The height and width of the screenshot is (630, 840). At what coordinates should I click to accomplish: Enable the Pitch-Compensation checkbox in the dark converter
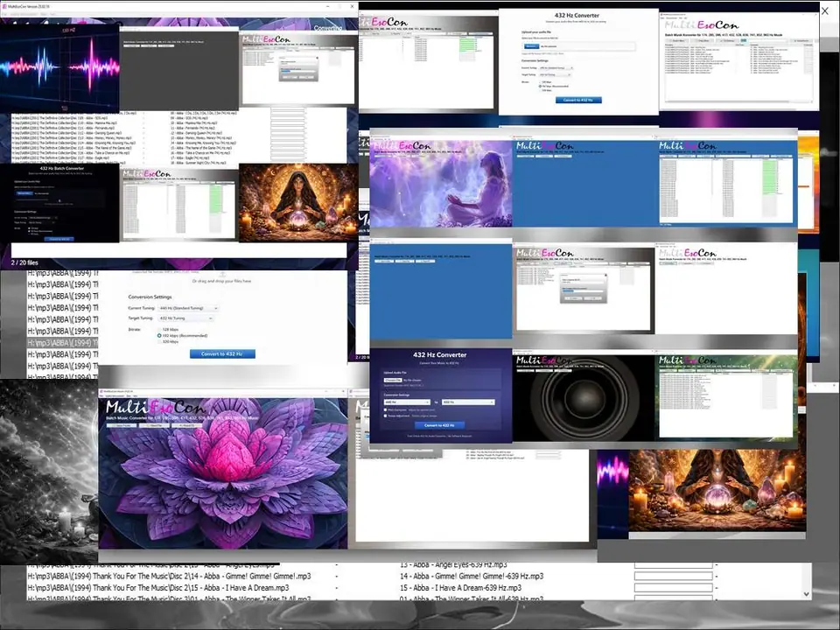pyautogui.click(x=385, y=409)
